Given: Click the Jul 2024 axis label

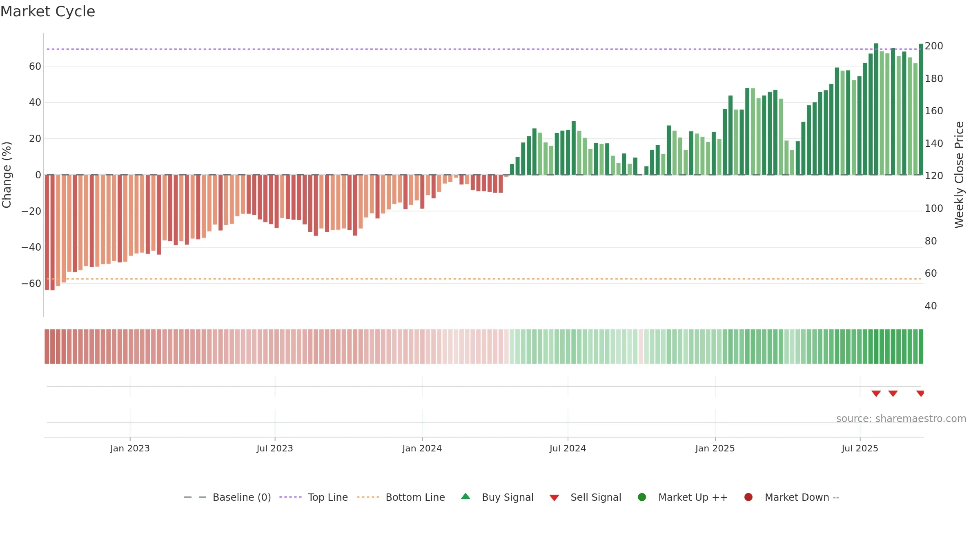Looking at the screenshot, I should click(568, 449).
